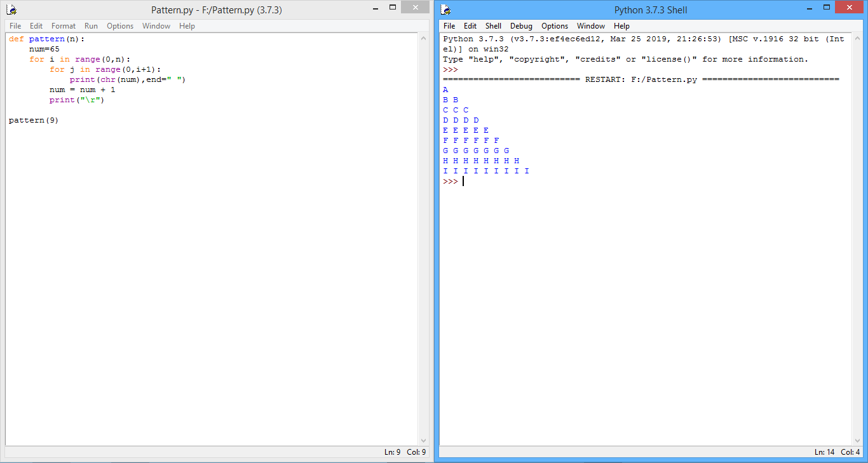This screenshot has width=868, height=463.
Task: Open Edit menu in Pattern.py editor
Action: [x=36, y=26]
